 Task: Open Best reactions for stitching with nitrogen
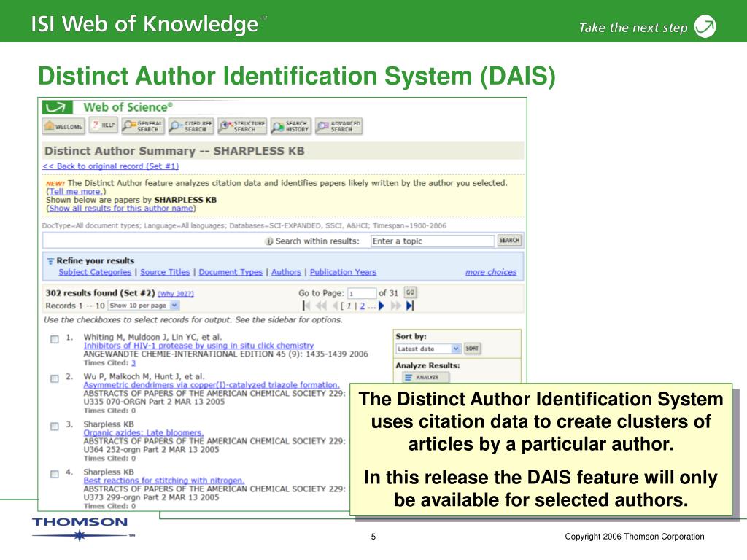pos(164,481)
